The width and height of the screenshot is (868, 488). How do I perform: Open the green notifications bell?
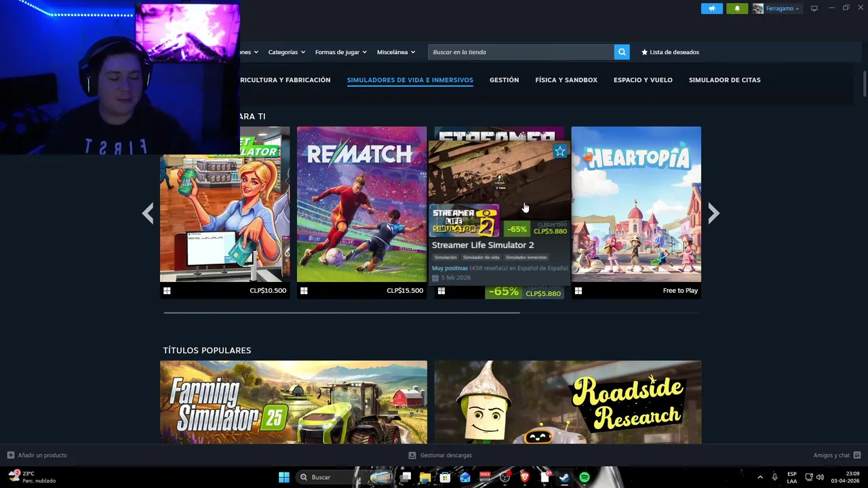tap(737, 8)
